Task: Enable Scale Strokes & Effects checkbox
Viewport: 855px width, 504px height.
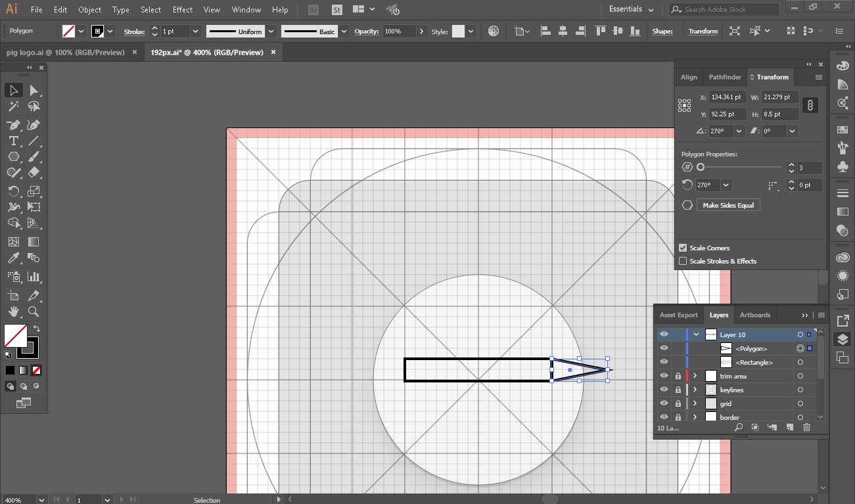Action: tap(683, 262)
